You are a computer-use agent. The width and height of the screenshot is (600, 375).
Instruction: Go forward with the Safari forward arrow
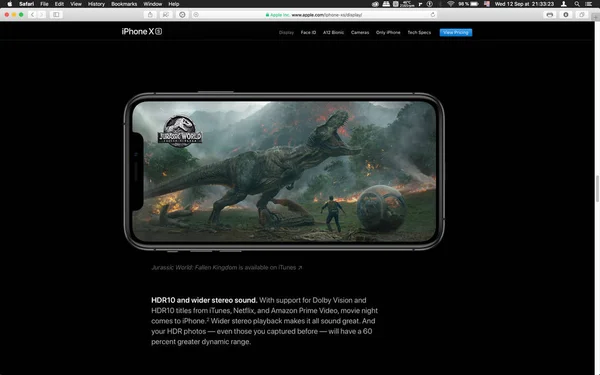(x=41, y=15)
